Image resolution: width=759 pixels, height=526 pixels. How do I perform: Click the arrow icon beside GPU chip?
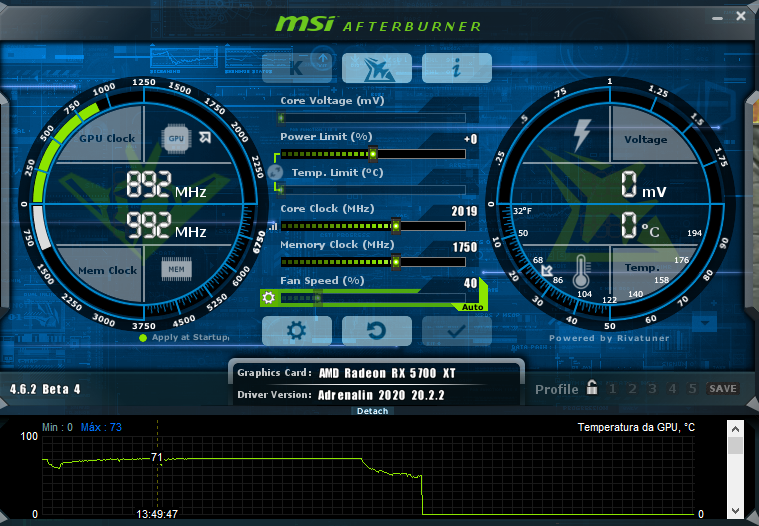(205, 137)
